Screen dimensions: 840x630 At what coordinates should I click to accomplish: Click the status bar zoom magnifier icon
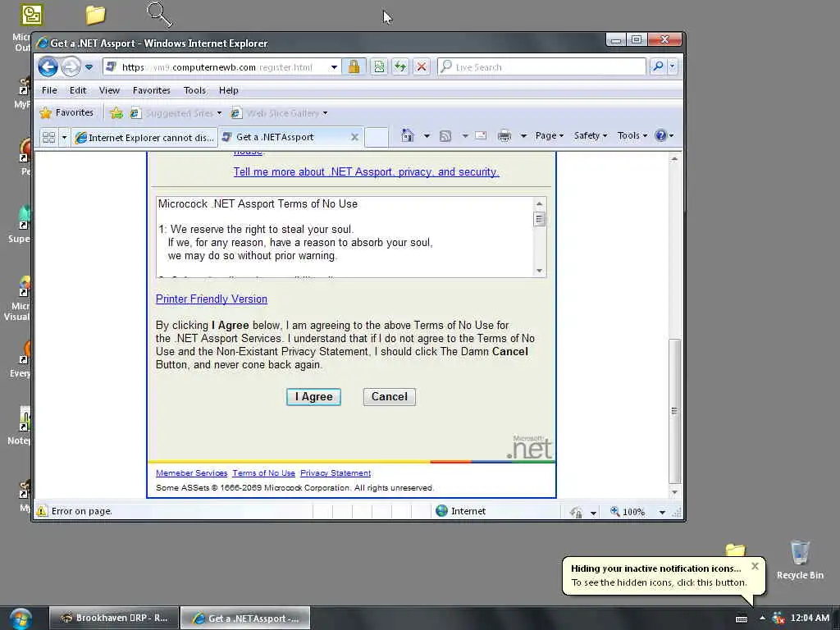click(x=615, y=512)
